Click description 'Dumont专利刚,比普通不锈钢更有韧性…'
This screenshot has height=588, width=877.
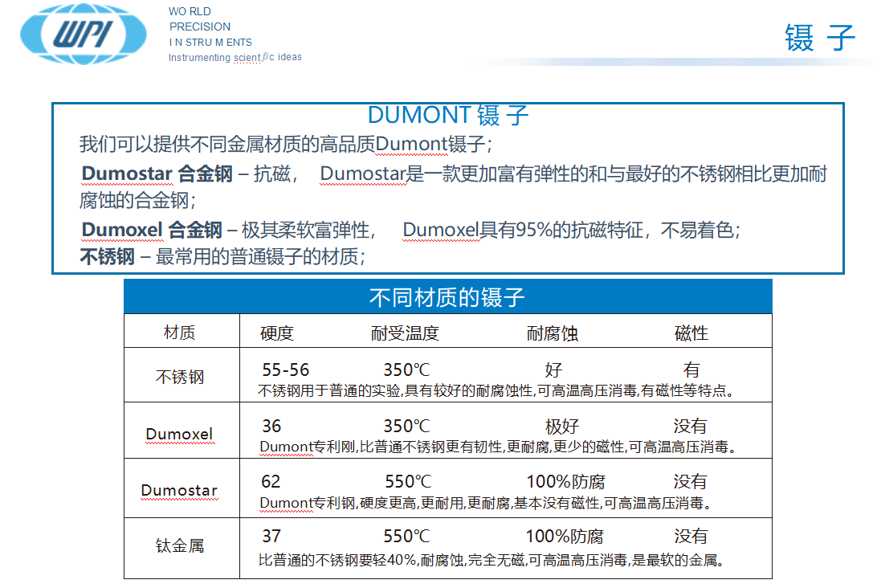click(499, 447)
